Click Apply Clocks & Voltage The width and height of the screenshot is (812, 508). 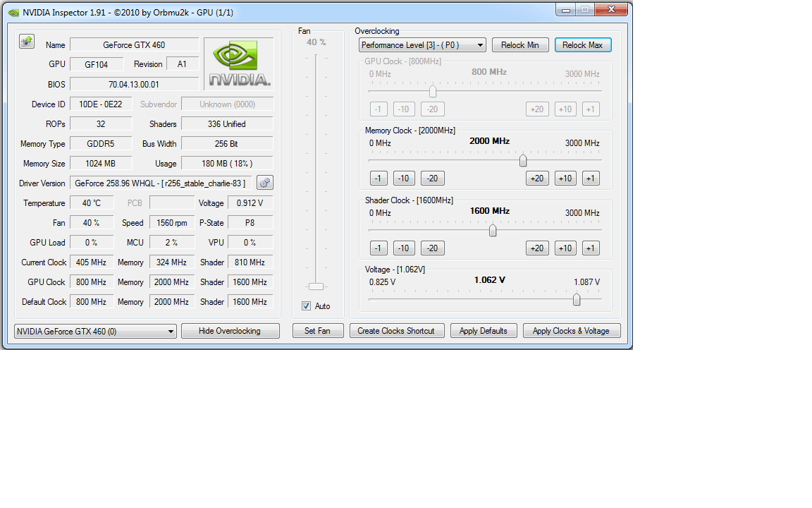pyautogui.click(x=571, y=331)
